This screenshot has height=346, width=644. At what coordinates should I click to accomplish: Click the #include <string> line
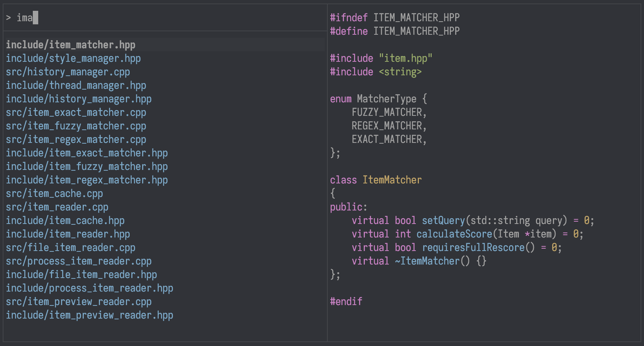coord(376,72)
